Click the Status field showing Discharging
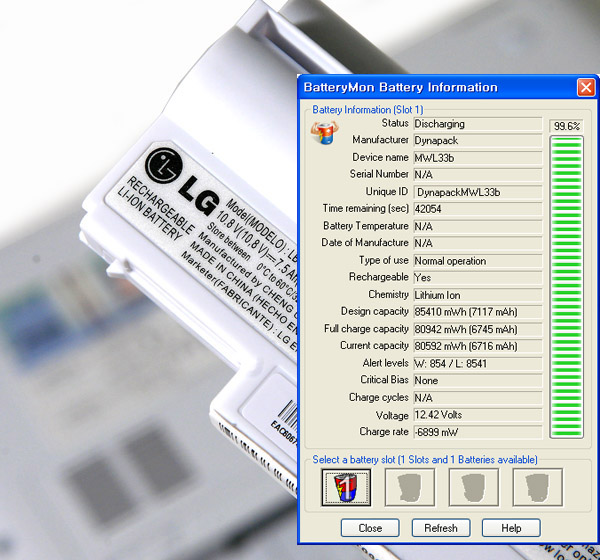Image resolution: width=600 pixels, height=560 pixels. (478, 124)
